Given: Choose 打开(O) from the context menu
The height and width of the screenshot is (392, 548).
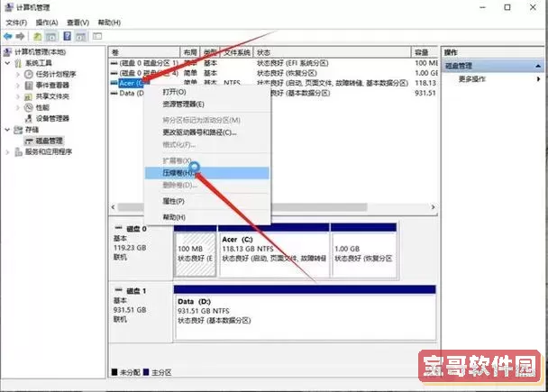Looking at the screenshot, I should click(207, 92).
